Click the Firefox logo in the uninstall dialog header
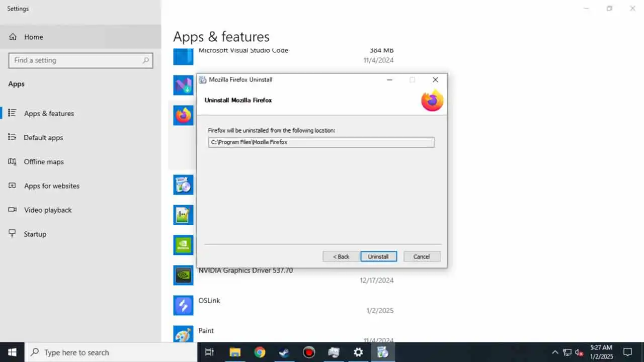 click(432, 101)
